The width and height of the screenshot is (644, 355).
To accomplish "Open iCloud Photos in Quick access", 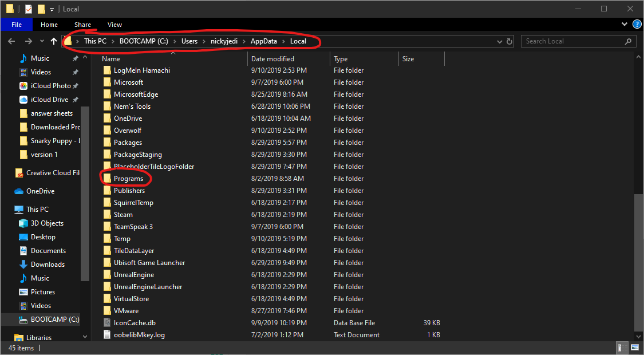I will point(50,86).
